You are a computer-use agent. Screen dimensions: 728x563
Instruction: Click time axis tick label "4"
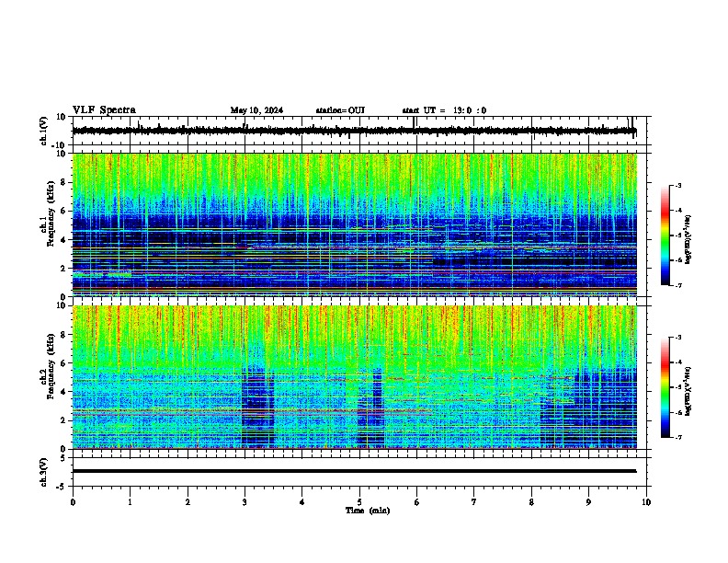(302, 502)
